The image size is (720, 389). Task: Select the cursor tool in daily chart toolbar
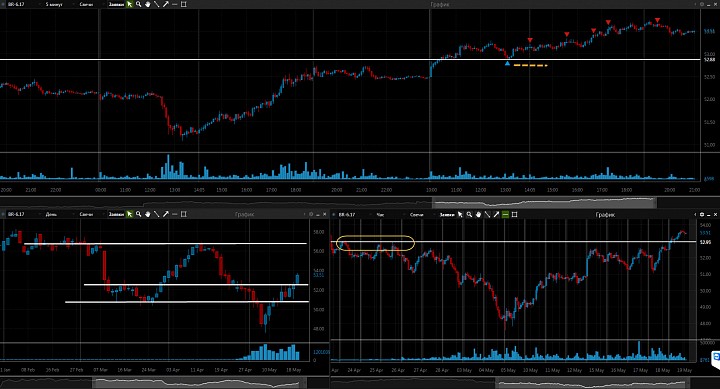click(x=129, y=214)
